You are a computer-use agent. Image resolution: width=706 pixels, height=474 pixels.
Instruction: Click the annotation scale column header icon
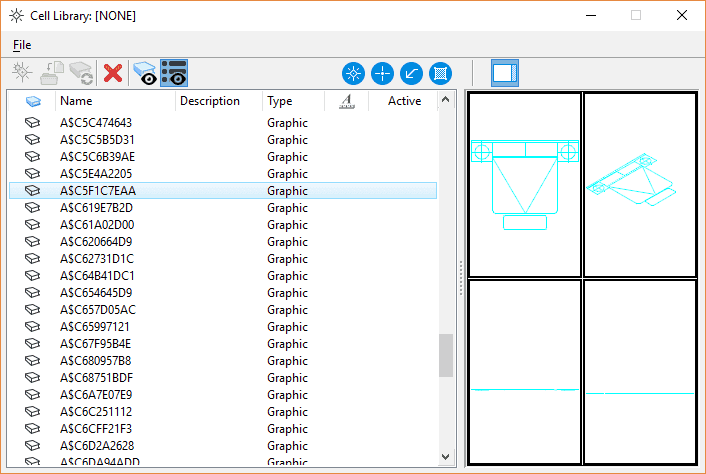pos(346,101)
